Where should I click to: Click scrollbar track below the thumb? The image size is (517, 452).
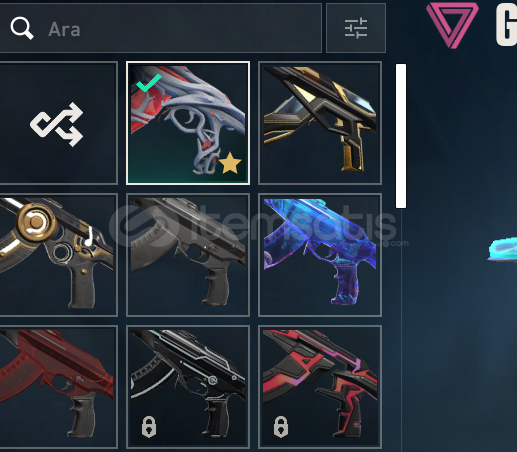(x=401, y=328)
